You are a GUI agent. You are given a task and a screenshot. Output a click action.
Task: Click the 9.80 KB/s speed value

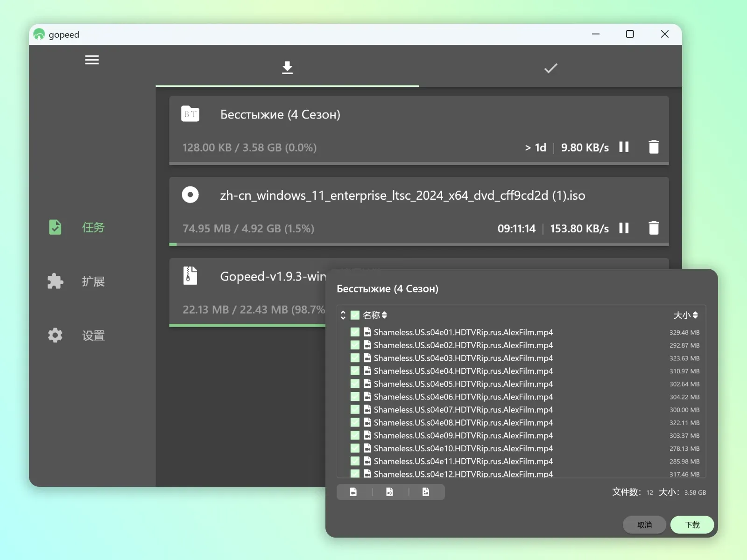coord(585,147)
